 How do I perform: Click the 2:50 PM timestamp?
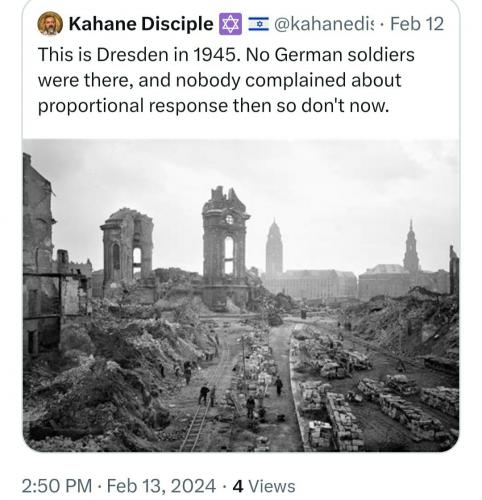57,486
